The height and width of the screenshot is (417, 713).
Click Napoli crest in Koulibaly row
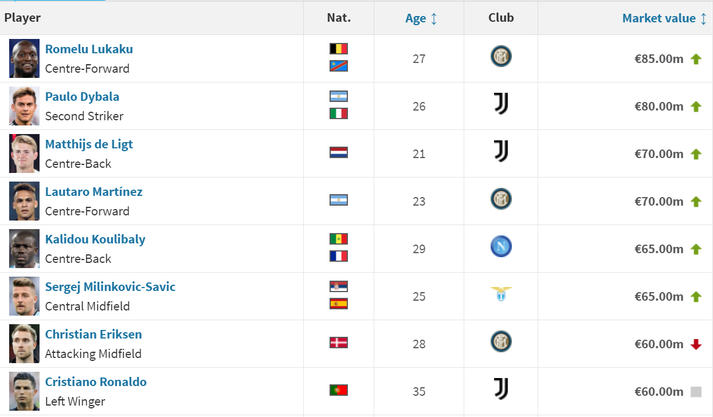tap(501, 248)
